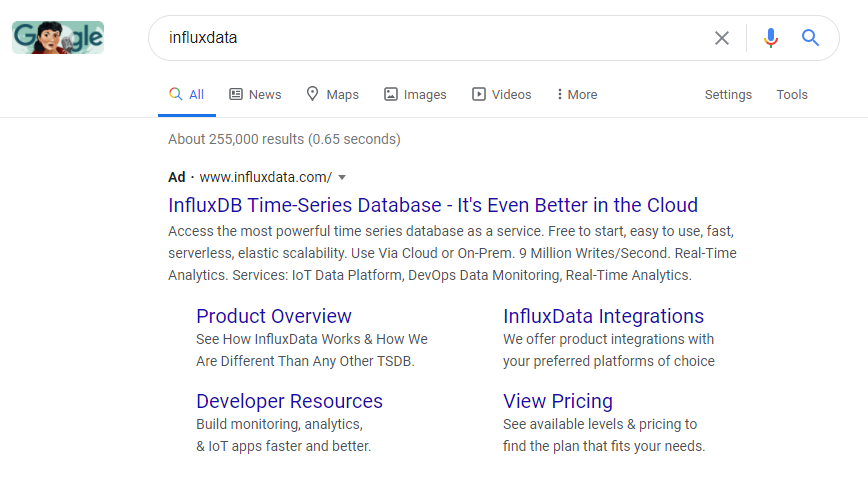
Task: Open the InfluxData Integrations sitelink
Action: tap(603, 317)
